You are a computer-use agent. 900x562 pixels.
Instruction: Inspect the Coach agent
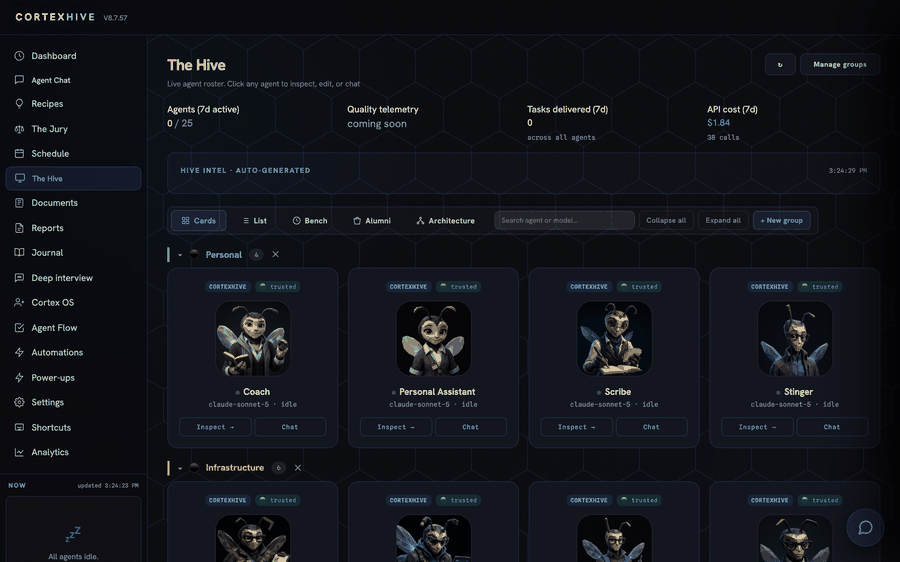[215, 427]
